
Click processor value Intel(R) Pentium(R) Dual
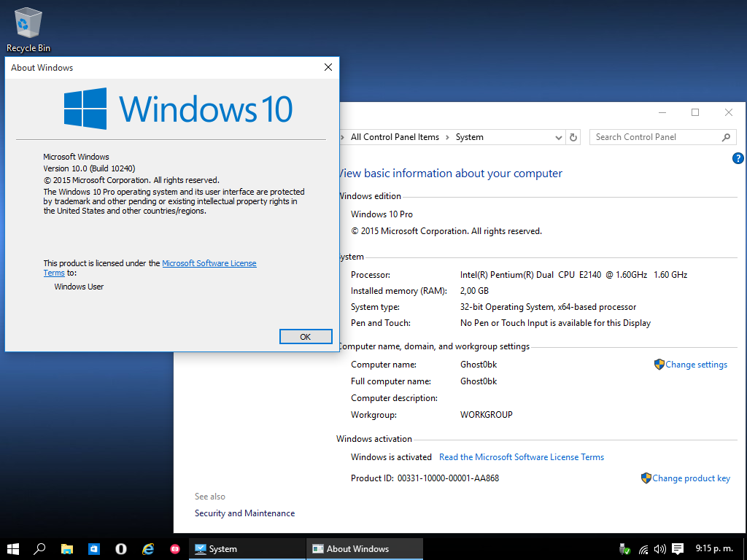[573, 275]
